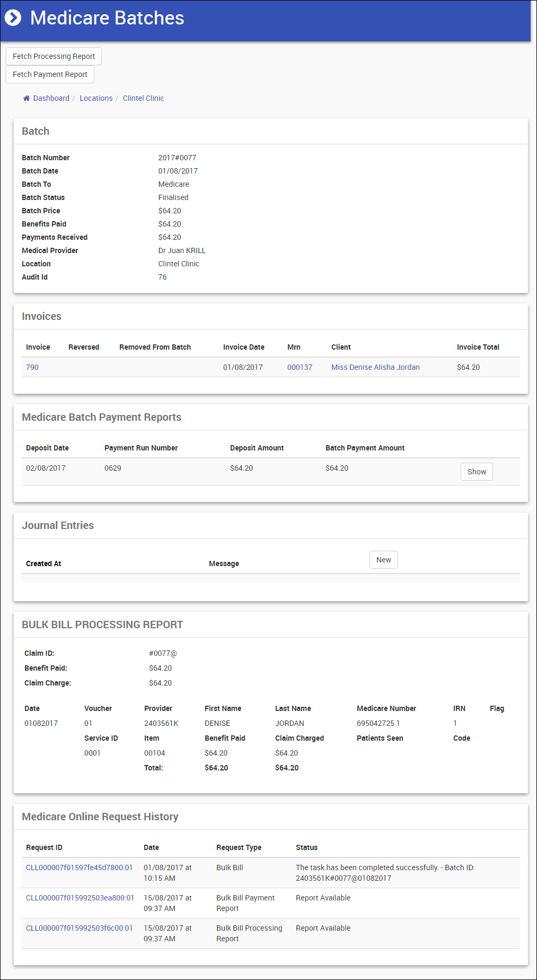Click the Medicare Batches page title
This screenshot has height=980, width=537.
pos(107,18)
